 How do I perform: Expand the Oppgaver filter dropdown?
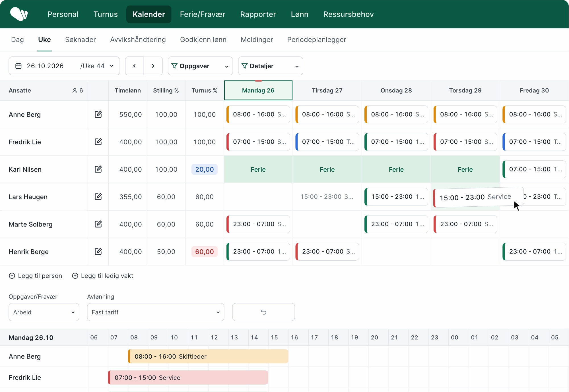pyautogui.click(x=200, y=66)
